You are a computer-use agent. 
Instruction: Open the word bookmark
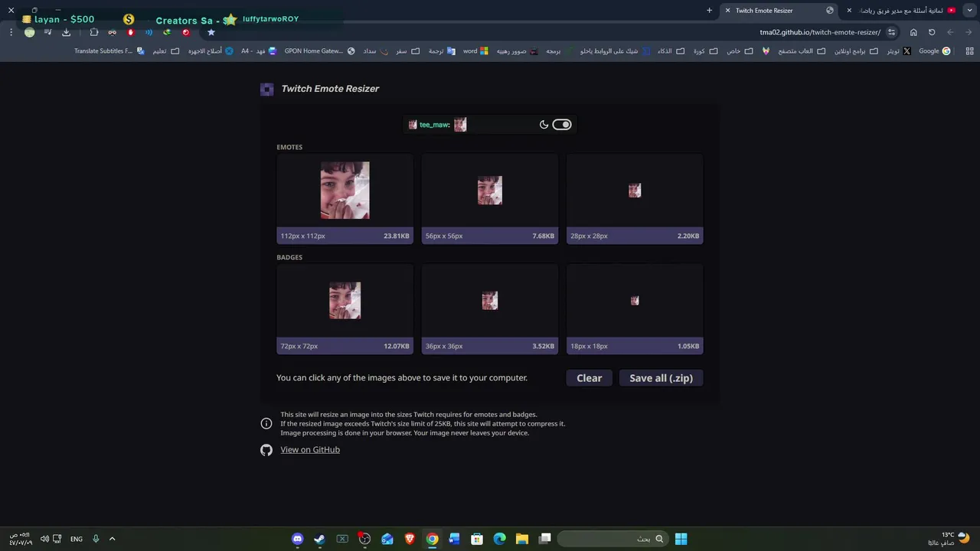(475, 51)
